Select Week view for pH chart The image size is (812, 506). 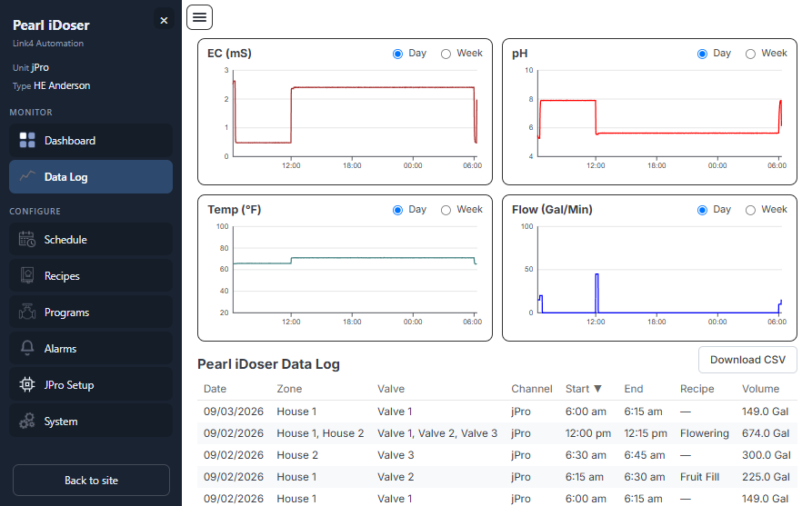click(x=750, y=54)
